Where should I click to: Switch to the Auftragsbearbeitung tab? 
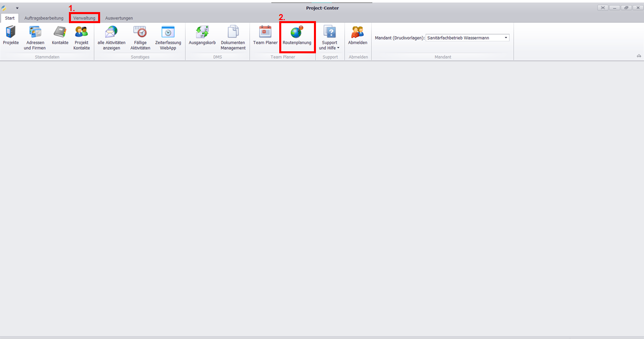coord(44,18)
